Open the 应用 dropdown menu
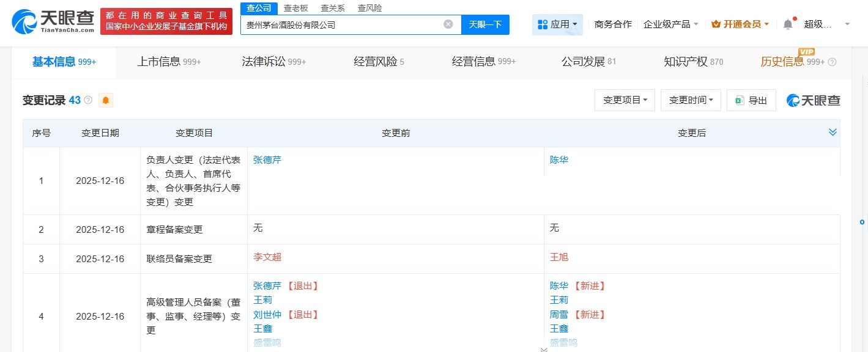 click(x=557, y=24)
